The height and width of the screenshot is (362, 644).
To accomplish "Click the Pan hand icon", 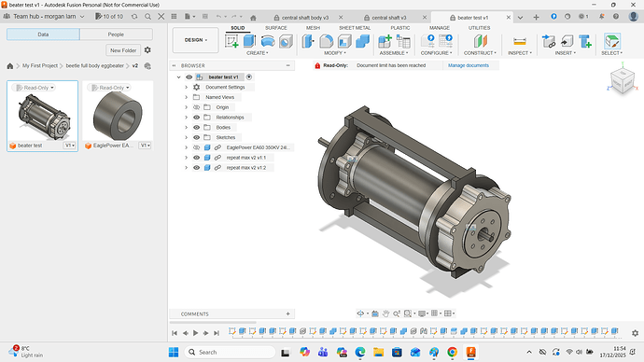I will tap(385, 313).
